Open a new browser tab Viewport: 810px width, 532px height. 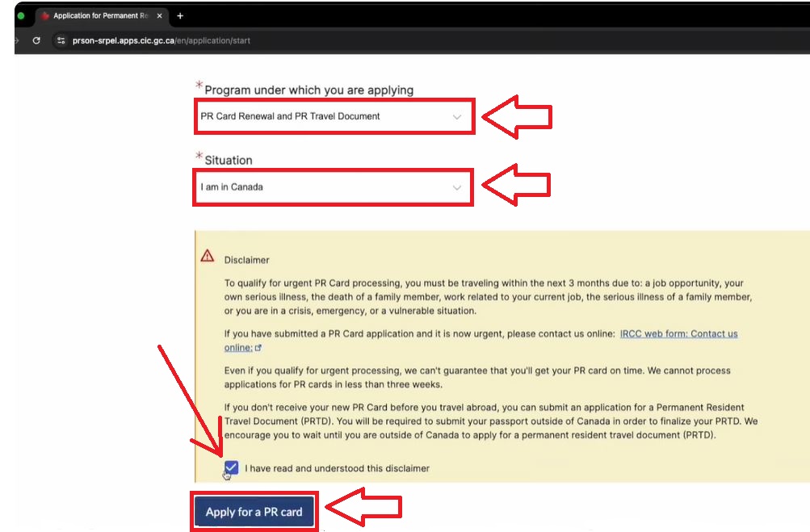tap(180, 16)
